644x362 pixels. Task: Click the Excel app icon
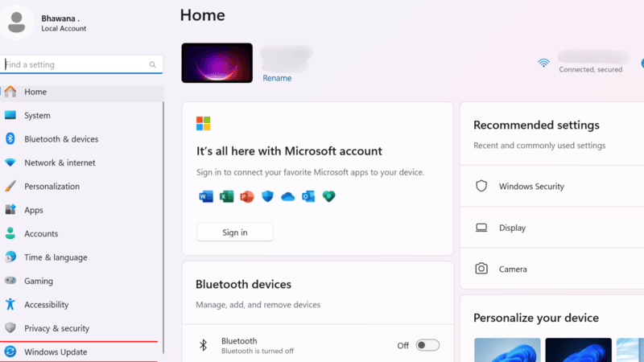point(226,196)
